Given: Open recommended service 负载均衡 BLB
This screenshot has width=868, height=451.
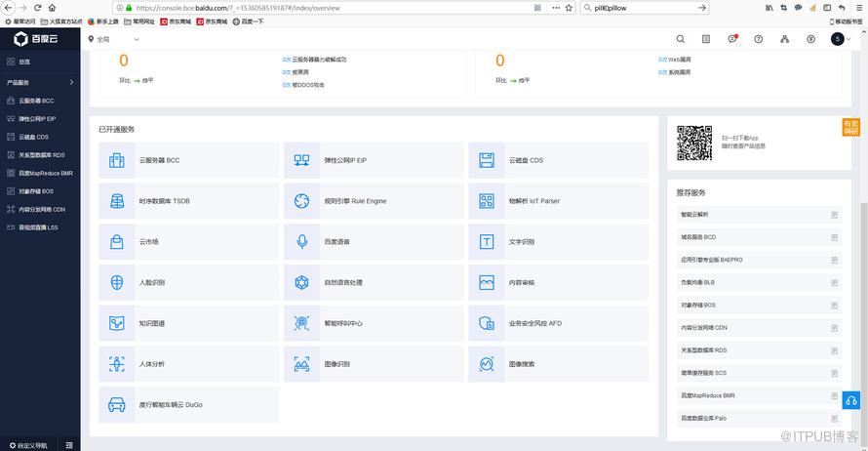Looking at the screenshot, I should coord(759,282).
